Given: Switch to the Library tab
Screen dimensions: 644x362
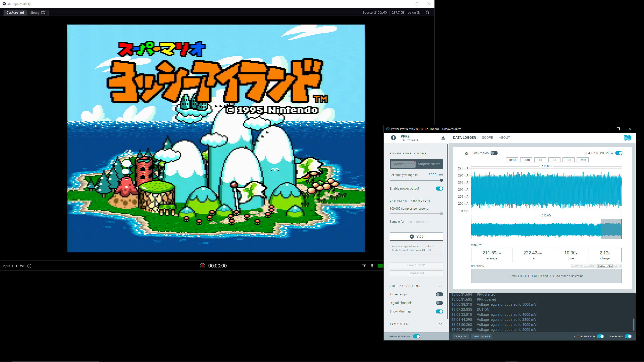Looking at the screenshot, I should coord(37,13).
